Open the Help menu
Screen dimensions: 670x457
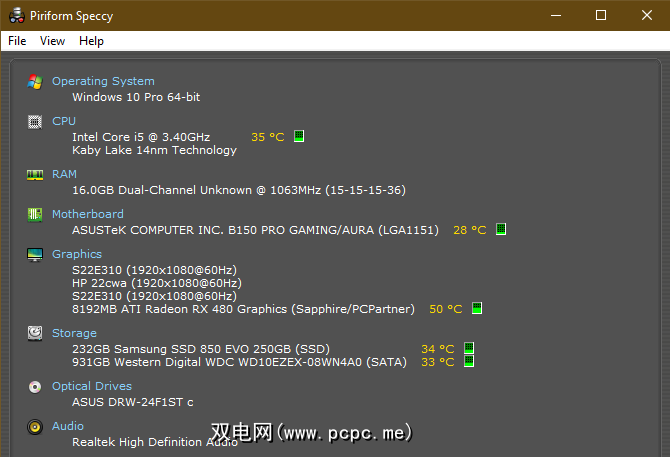point(91,41)
